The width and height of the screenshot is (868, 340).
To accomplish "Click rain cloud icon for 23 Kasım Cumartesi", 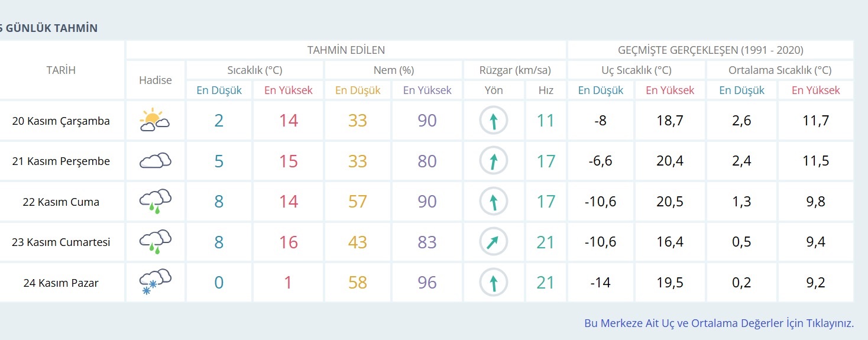I will click(x=155, y=242).
